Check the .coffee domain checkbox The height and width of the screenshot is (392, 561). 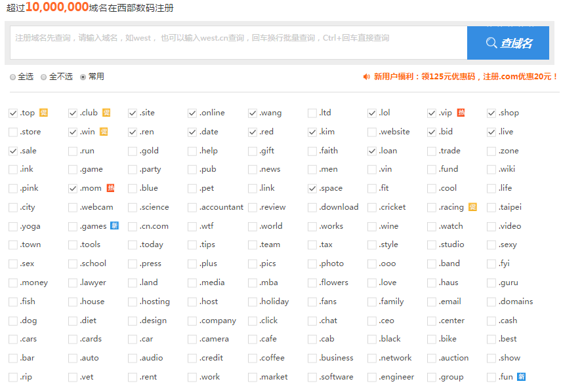pyautogui.click(x=253, y=358)
